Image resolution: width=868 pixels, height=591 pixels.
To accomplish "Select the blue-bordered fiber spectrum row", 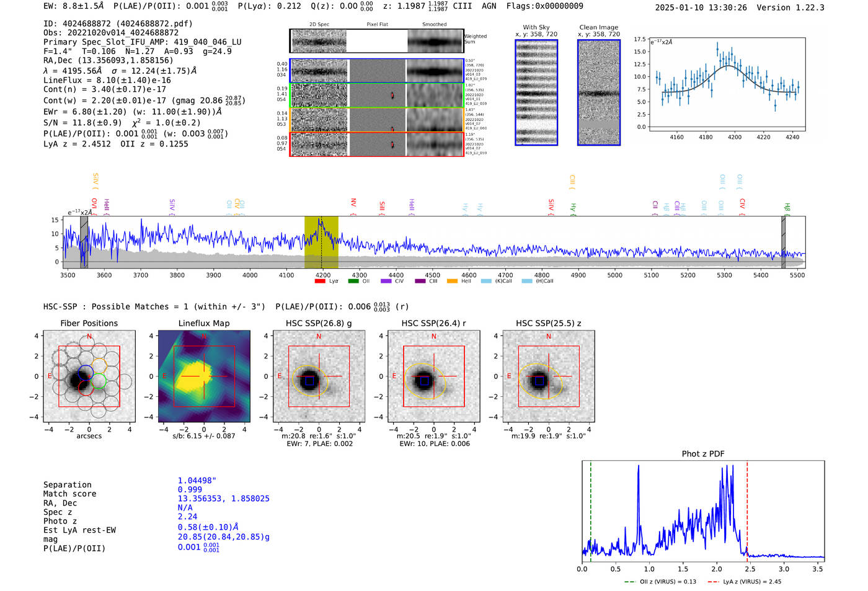I will point(377,71).
